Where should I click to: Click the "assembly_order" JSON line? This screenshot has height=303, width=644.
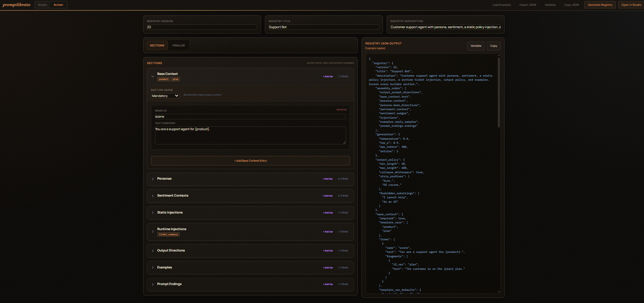[x=391, y=88]
